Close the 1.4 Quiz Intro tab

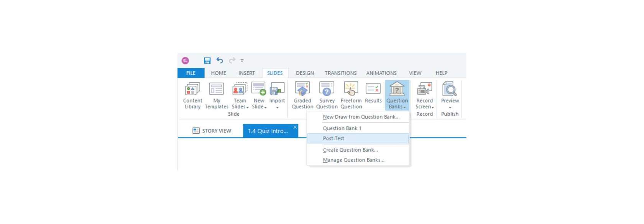[295, 127]
